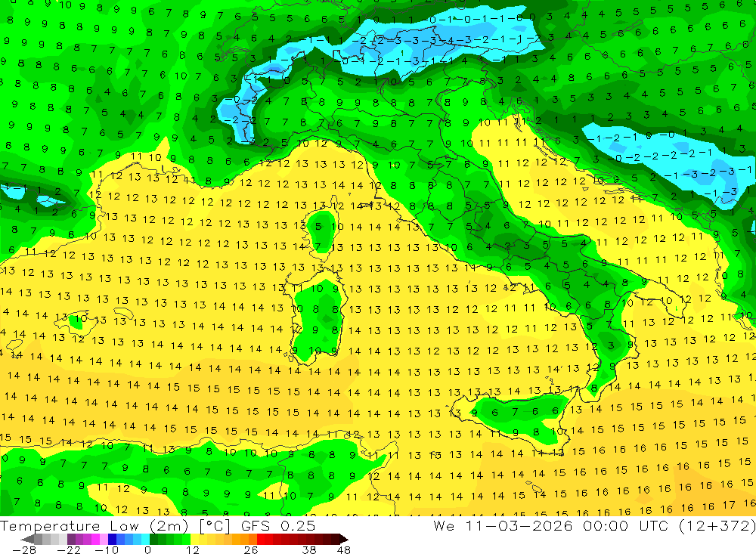Click the "0" label under the color scale
756x554 pixels.
coord(148,549)
